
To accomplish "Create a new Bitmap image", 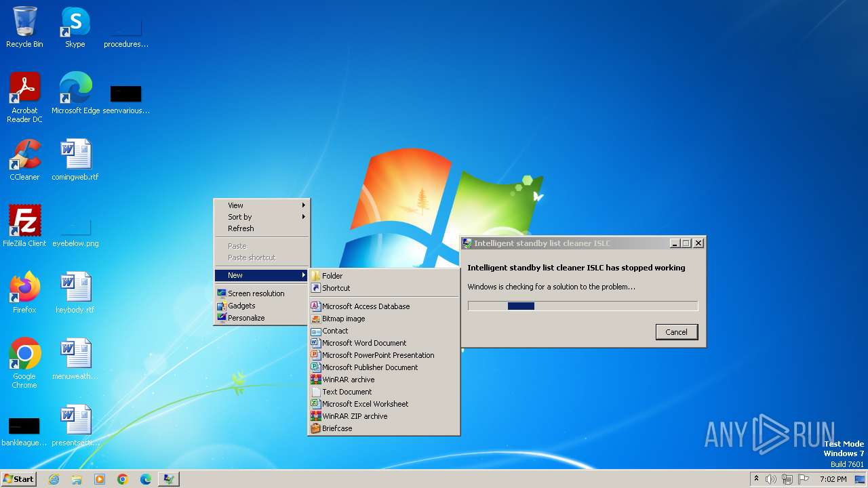I will tap(384, 319).
